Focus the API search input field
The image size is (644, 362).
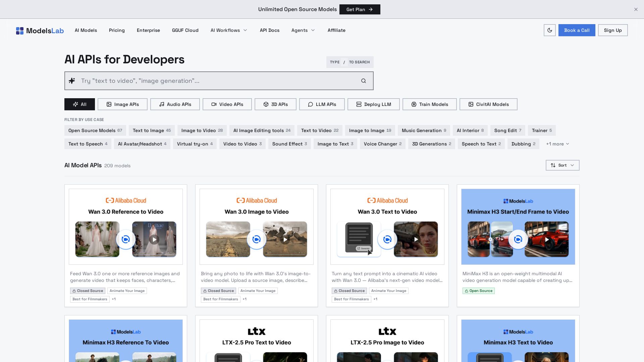(x=219, y=81)
